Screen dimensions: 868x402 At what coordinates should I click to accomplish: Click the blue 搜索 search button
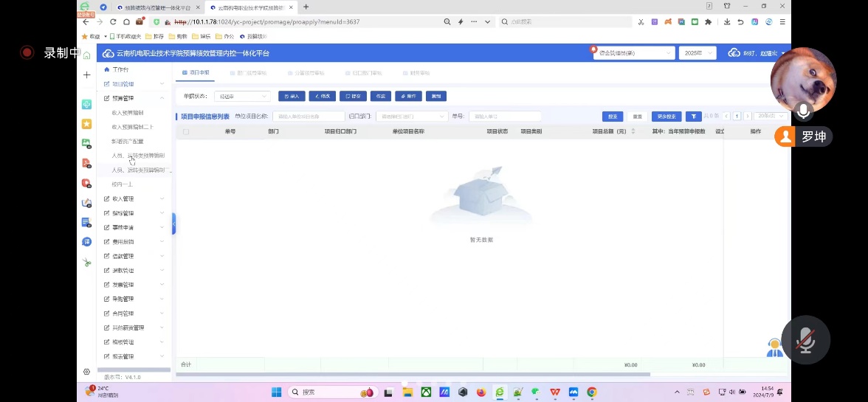coord(612,117)
